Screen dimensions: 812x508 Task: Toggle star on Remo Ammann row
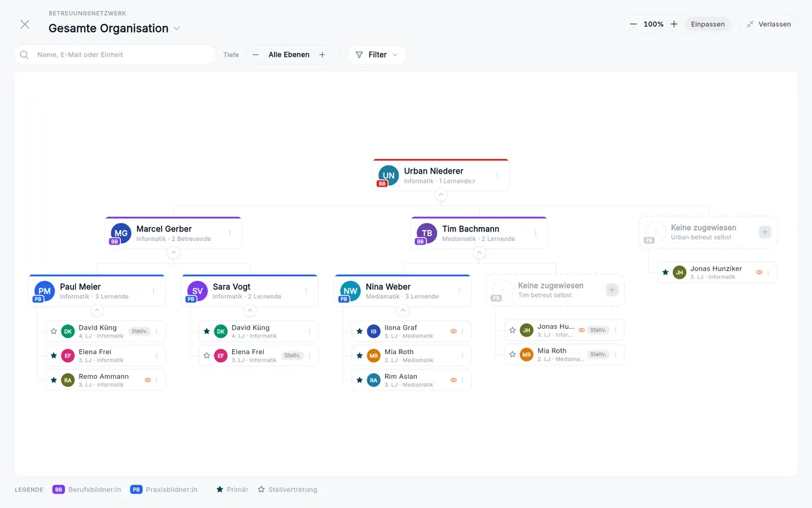tap(54, 380)
